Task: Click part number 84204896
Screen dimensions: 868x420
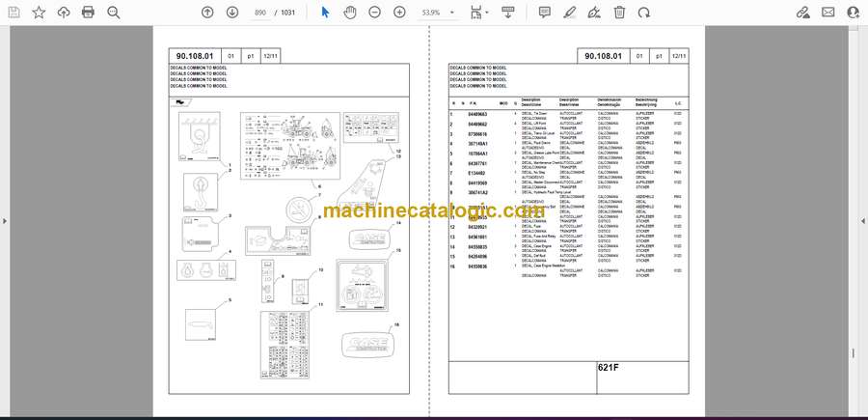Action: coord(477,257)
